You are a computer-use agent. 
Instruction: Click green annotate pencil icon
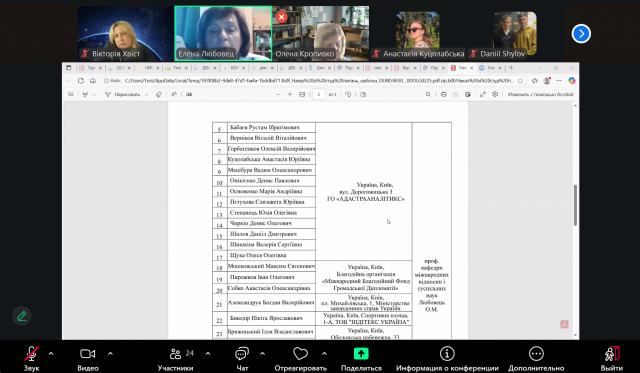(x=22, y=316)
